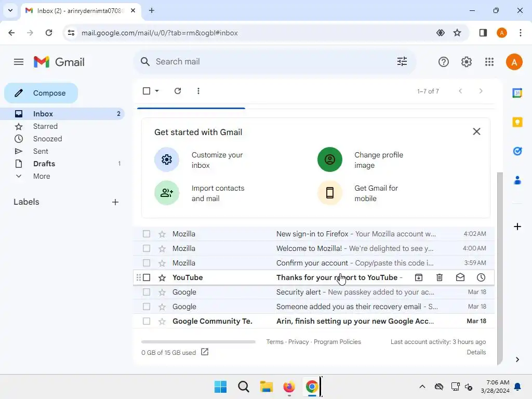The width and height of the screenshot is (532, 399).
Task: Click Customize your inbox gear icon
Action: [167, 159]
